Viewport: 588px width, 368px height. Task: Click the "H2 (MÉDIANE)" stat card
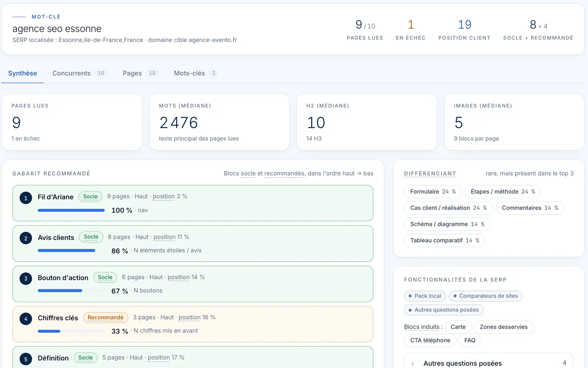tap(367, 122)
